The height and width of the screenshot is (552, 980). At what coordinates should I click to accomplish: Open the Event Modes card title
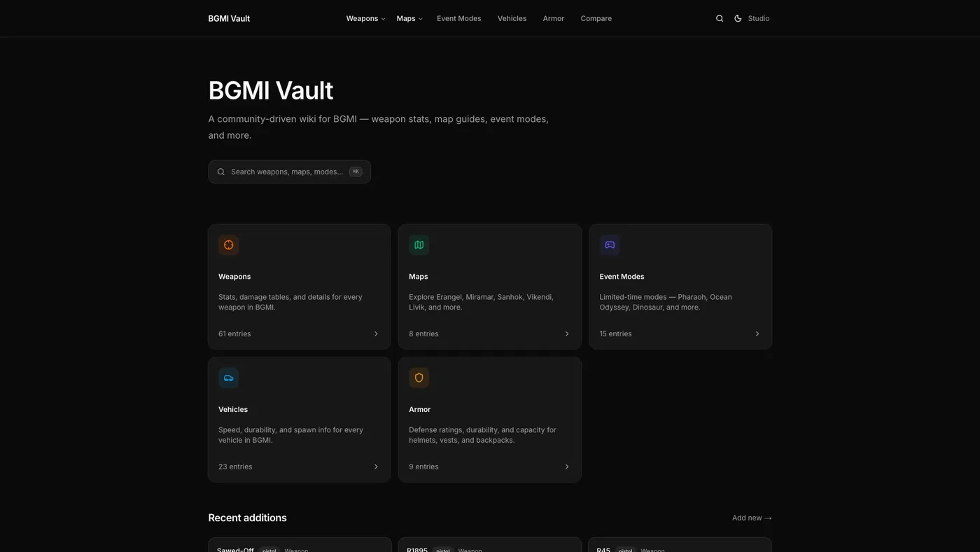(x=622, y=277)
